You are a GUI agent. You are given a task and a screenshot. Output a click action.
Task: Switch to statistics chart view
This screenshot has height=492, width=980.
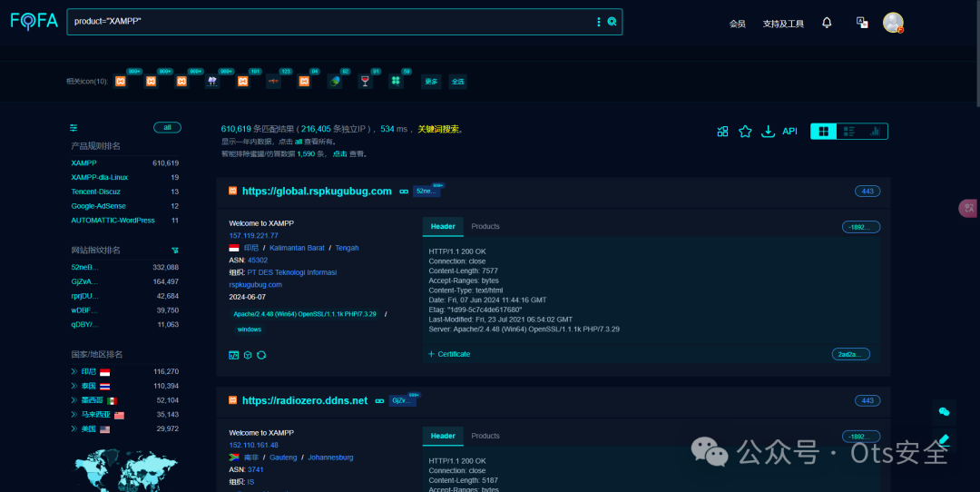[875, 132]
